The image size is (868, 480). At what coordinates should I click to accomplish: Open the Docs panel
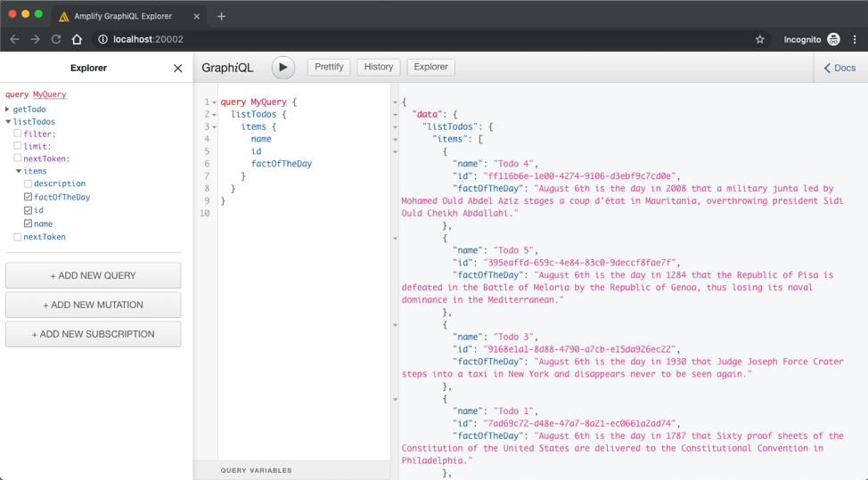click(x=839, y=68)
